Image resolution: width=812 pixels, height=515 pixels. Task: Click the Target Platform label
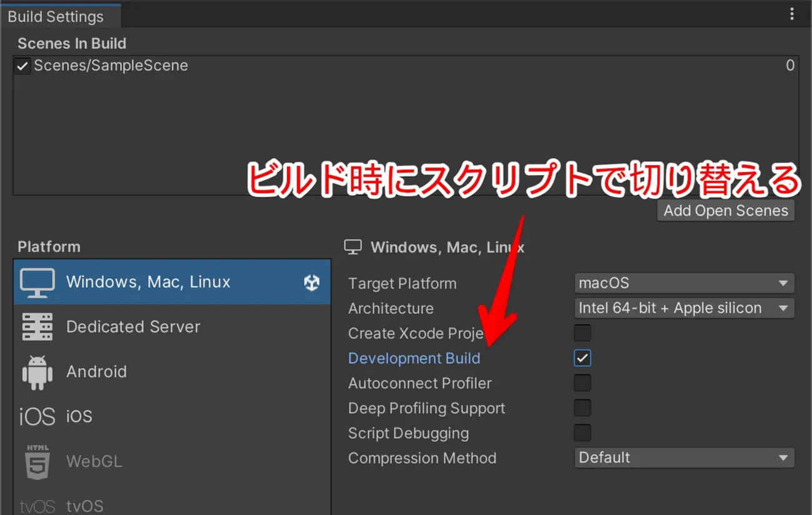tap(402, 283)
